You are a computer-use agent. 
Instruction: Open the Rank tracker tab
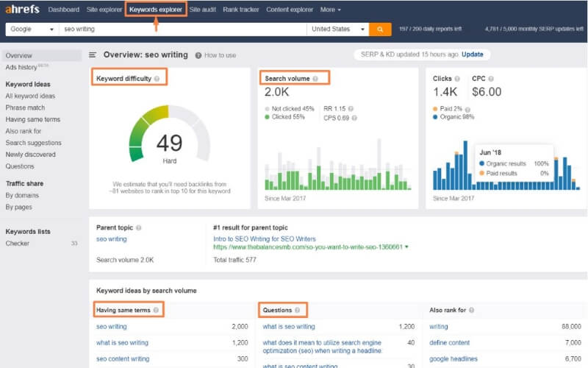pos(240,10)
